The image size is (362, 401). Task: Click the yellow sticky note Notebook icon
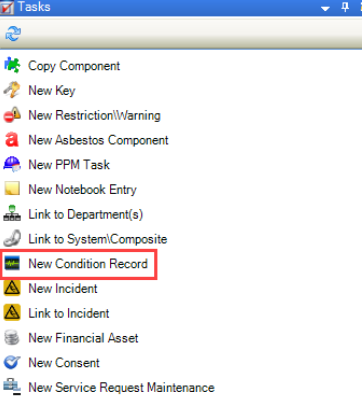[12, 189]
